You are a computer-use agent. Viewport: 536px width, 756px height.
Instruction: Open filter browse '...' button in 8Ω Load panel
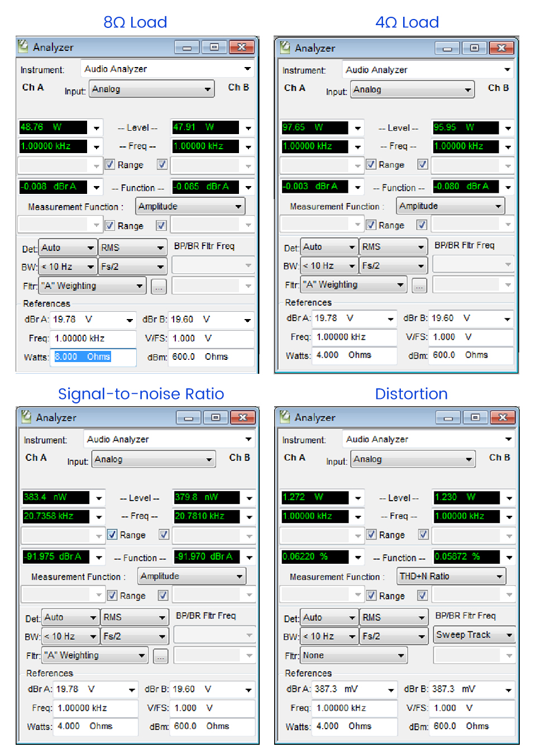[x=159, y=287]
